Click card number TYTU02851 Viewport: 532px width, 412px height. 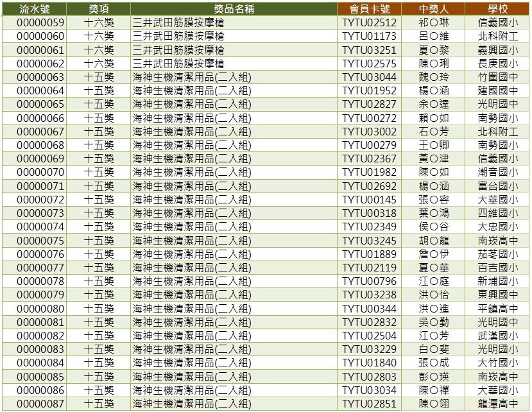[369, 404]
